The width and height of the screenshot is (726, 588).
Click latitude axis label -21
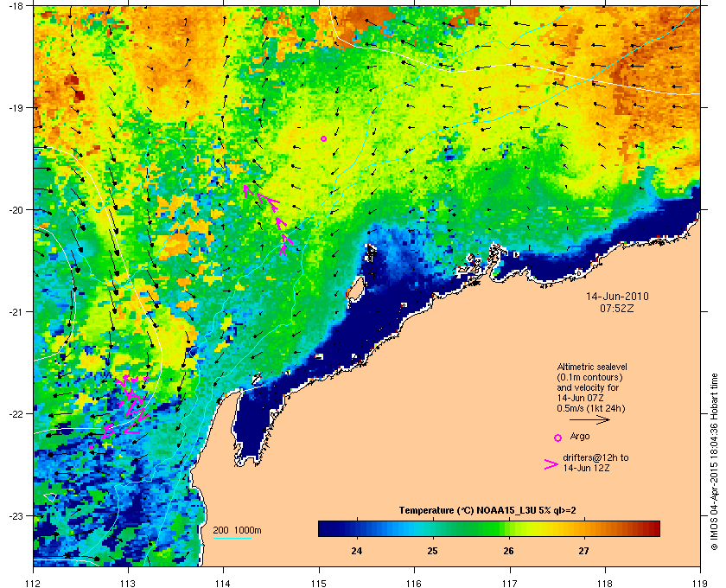point(16,311)
